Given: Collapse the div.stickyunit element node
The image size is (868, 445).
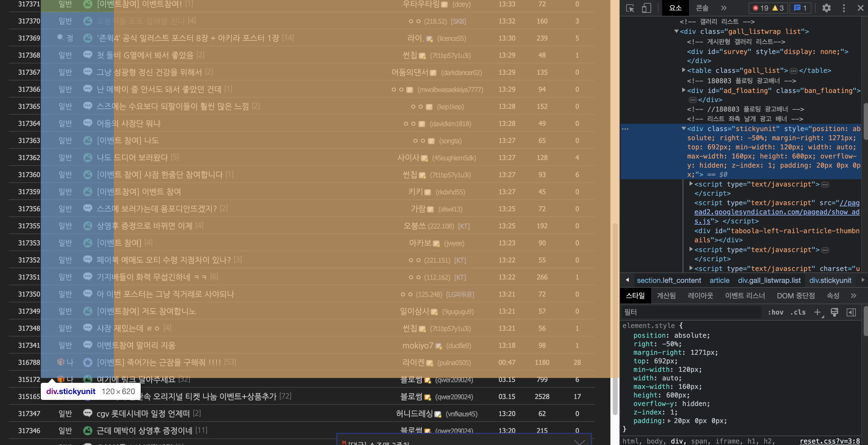Looking at the screenshot, I should (684, 128).
